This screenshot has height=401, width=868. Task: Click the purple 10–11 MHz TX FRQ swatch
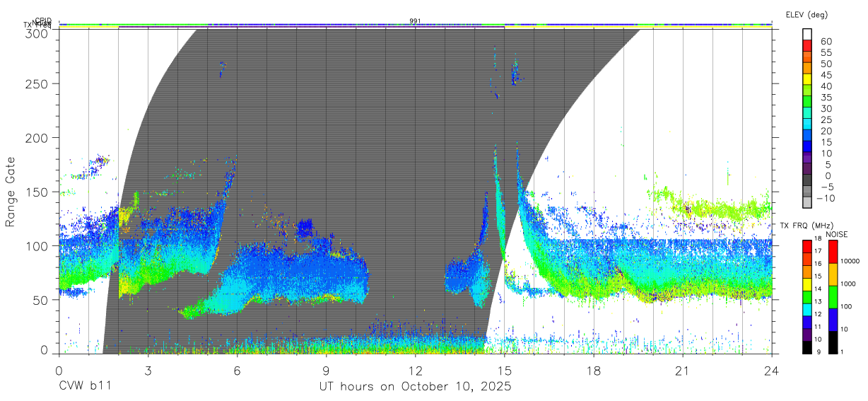pos(807,335)
